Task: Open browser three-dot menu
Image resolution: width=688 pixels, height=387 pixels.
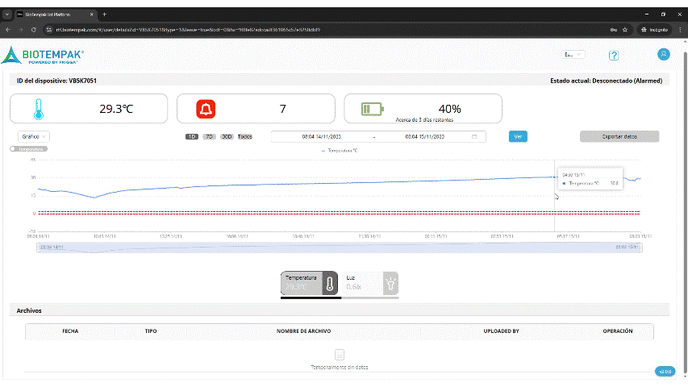Action: coord(680,30)
